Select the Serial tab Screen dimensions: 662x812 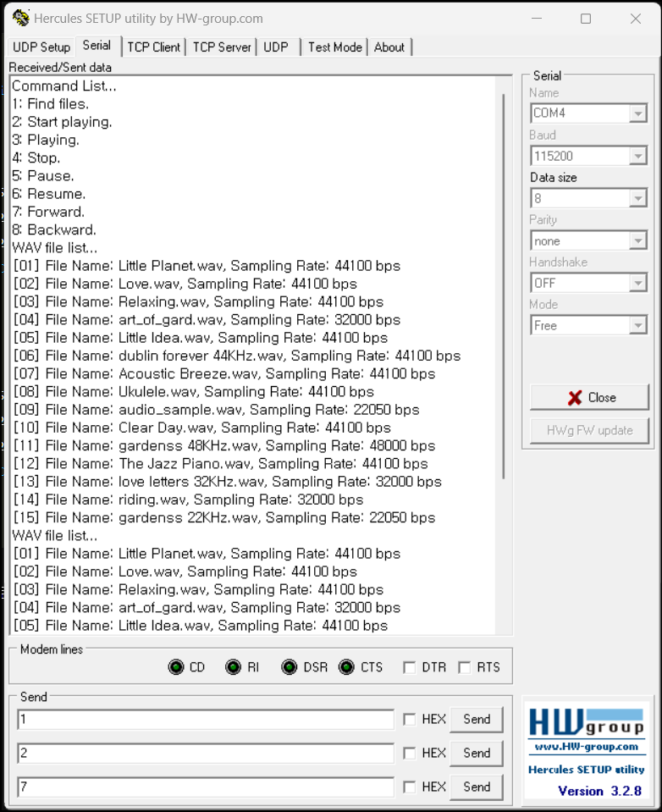pyautogui.click(x=97, y=46)
